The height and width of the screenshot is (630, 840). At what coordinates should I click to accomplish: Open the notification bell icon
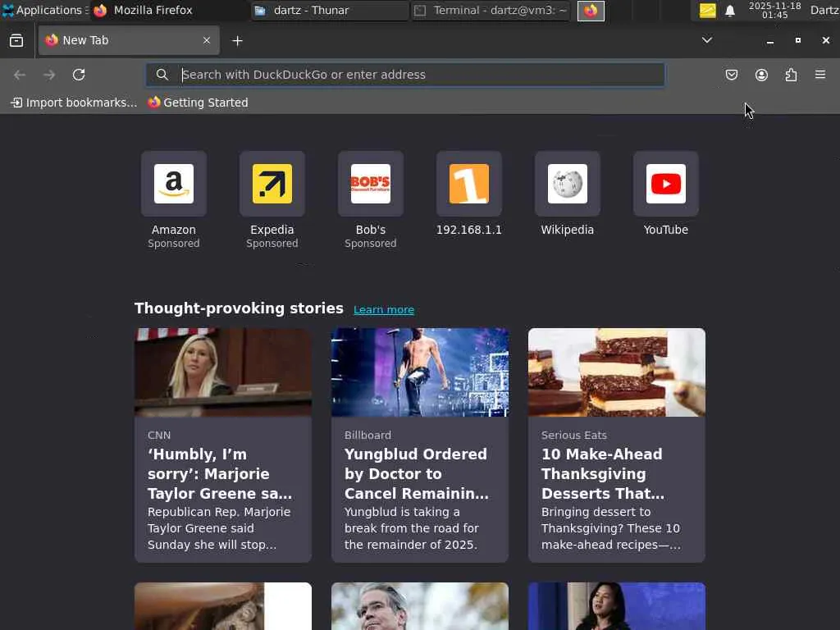coord(729,11)
